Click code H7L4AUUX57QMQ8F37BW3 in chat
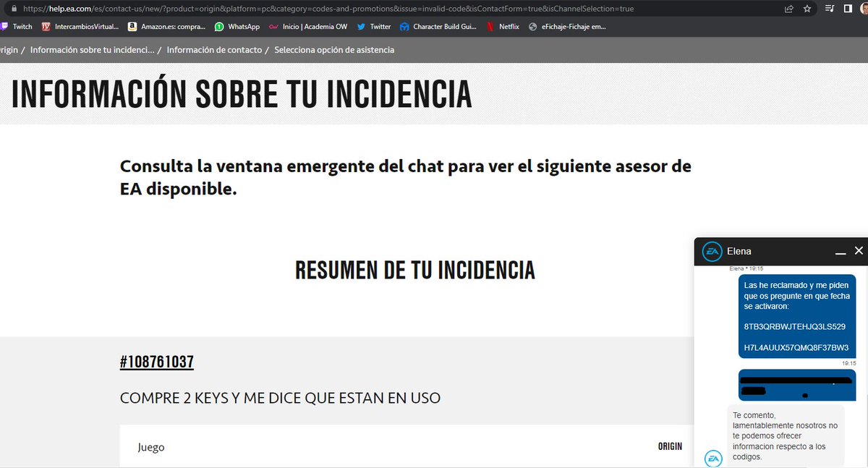Viewport: 868px width, 468px height. [796, 349]
